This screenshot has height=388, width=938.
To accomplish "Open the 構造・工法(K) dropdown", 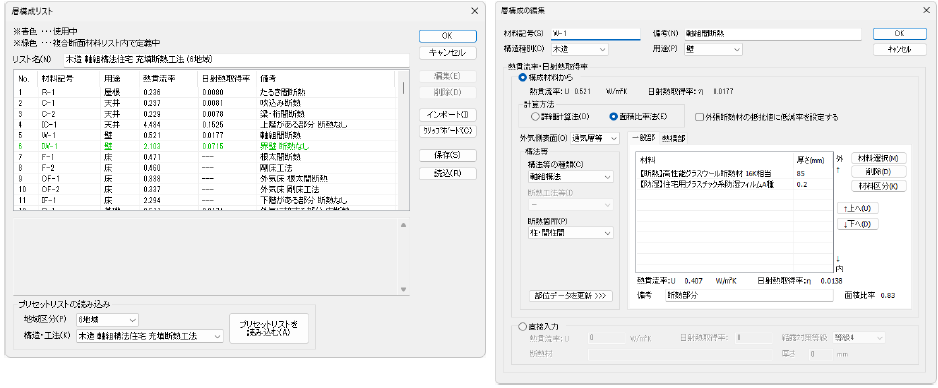I will coord(150,336).
